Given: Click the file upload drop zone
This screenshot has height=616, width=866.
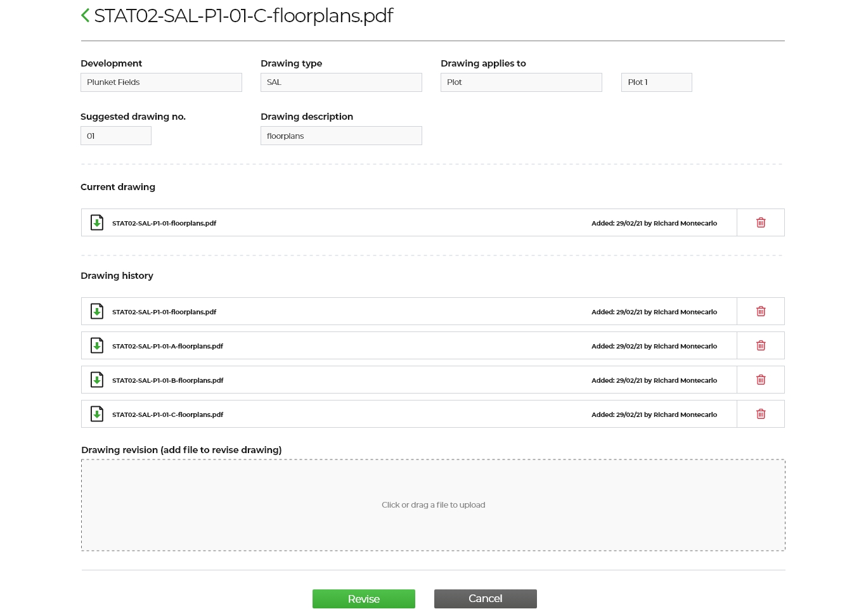Looking at the screenshot, I should point(433,505).
